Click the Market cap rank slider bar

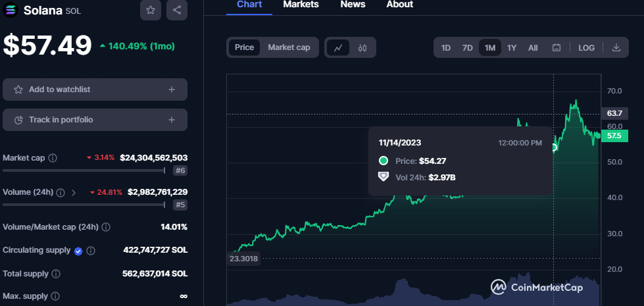click(x=84, y=170)
